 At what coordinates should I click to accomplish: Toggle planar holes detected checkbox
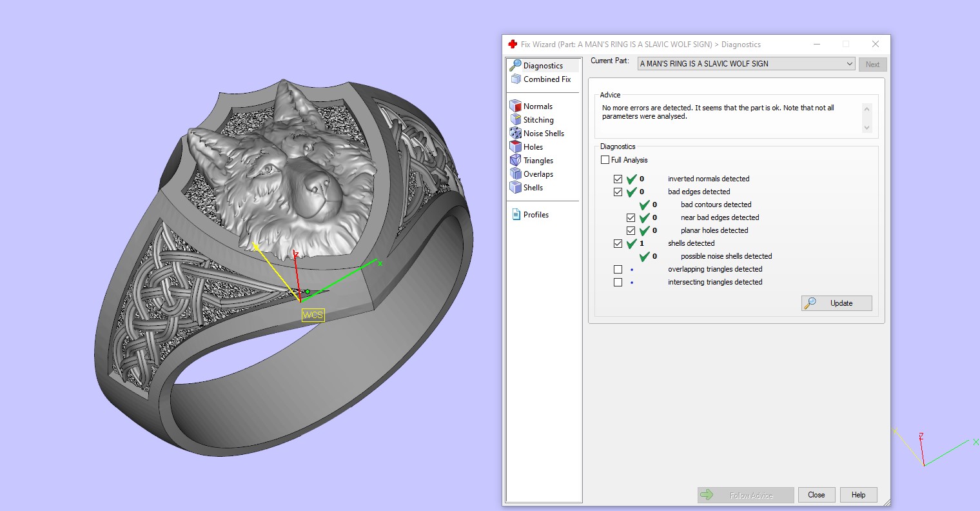[631, 231]
